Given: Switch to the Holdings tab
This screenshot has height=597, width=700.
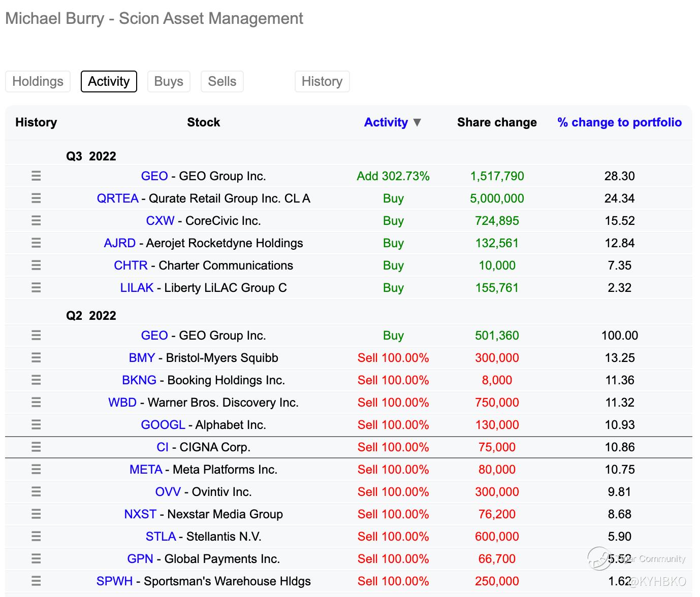Looking at the screenshot, I should click(x=38, y=82).
